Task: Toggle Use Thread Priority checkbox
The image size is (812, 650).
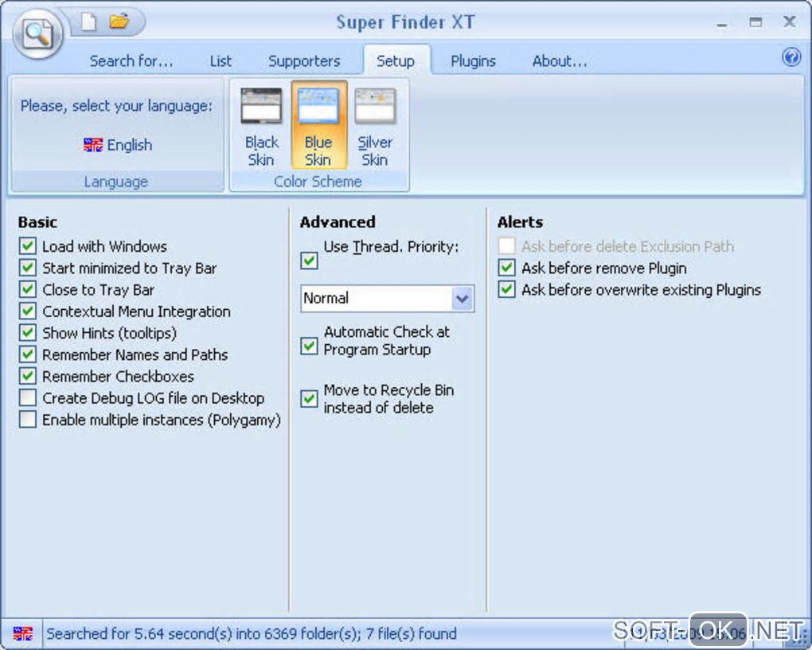Action: 309,260
